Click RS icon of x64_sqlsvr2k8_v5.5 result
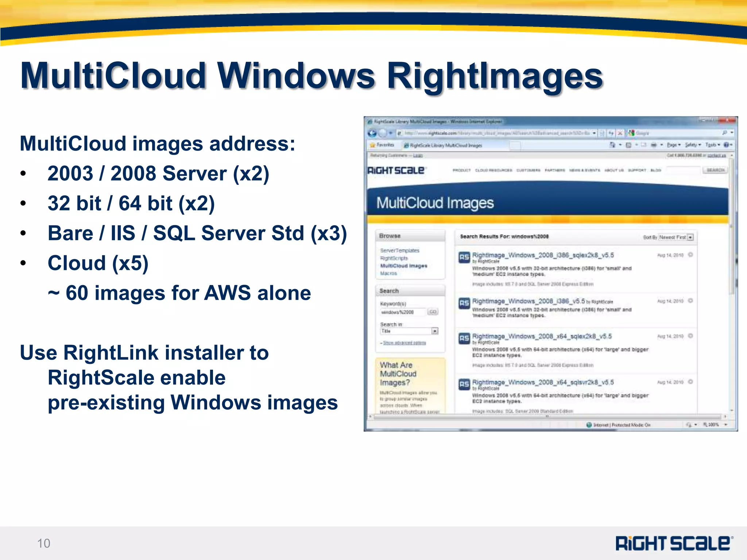 point(464,384)
